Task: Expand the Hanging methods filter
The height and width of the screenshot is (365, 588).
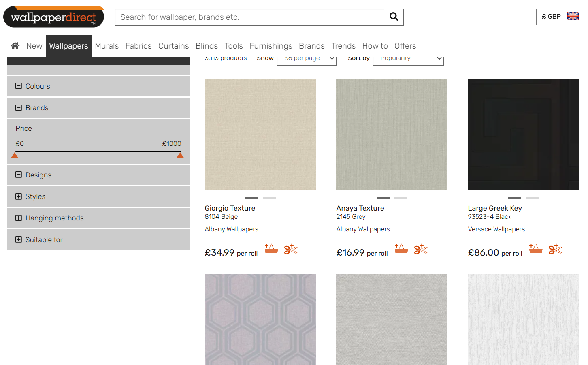Action: (x=19, y=218)
